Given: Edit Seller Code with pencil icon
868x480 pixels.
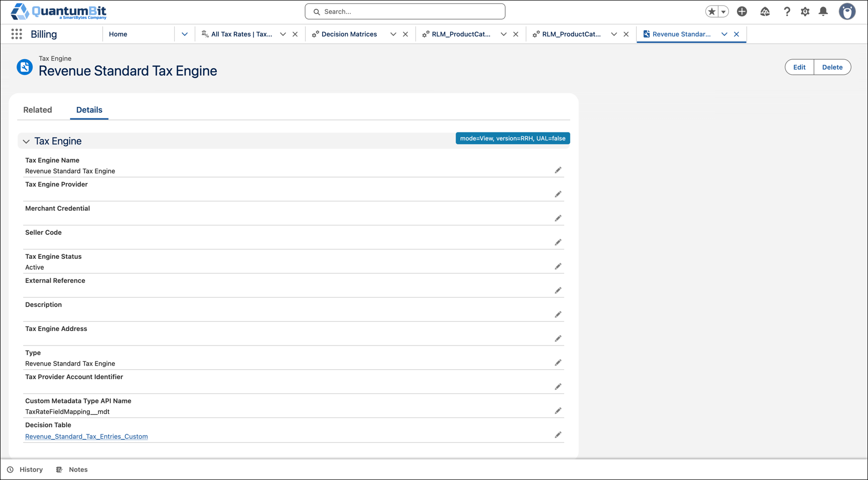Looking at the screenshot, I should tap(558, 242).
